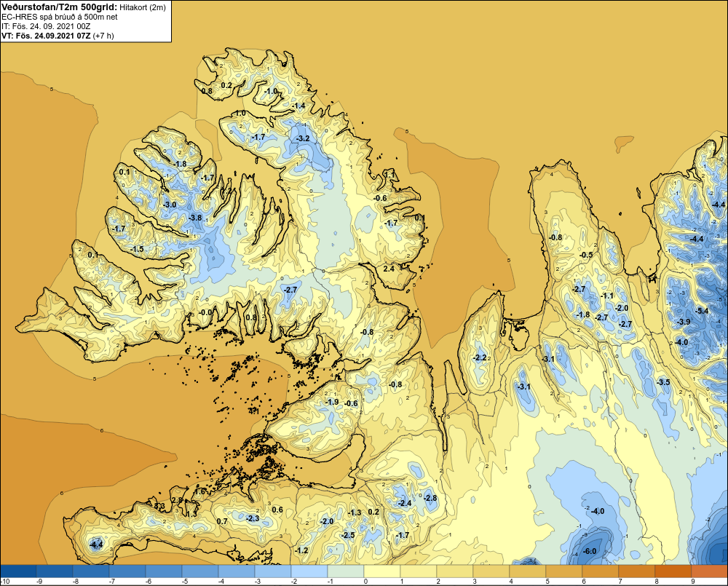728x586 pixels.
Task: Click the "Hitakort (2m)" label
Action: click(143, 7)
